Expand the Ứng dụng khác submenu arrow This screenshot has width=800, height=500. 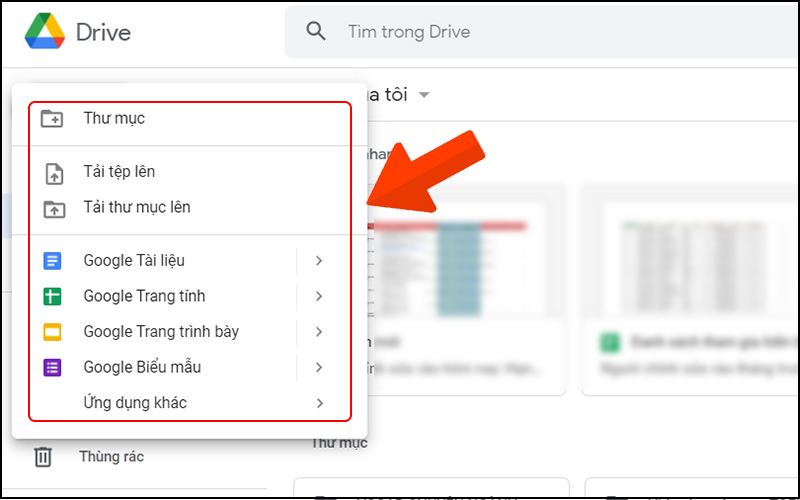319,403
